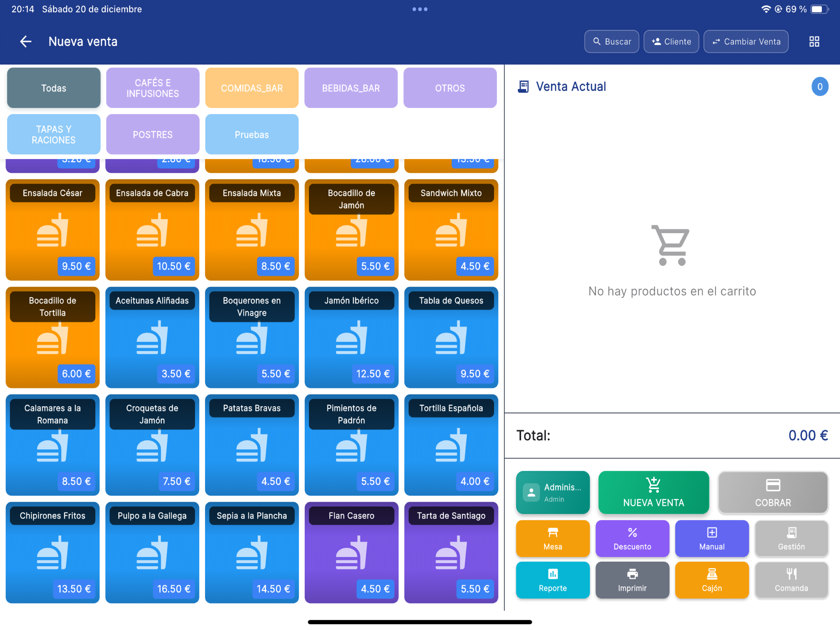Open Buscar search

pyautogui.click(x=611, y=42)
